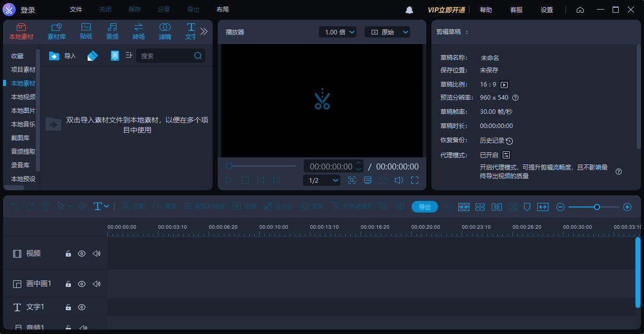Toggle proxy mode settings icon beside 已开启
Screen dimensions: 644x334
(506, 155)
